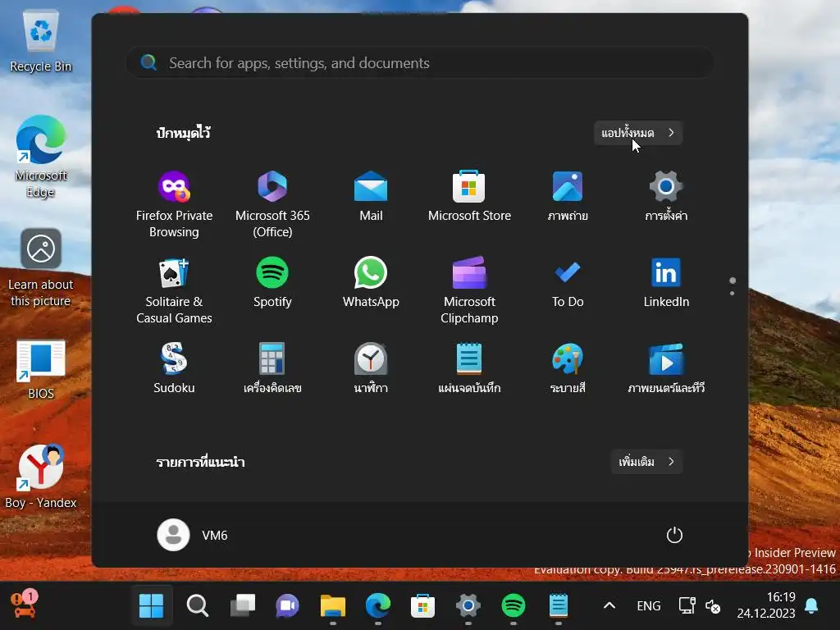The width and height of the screenshot is (840, 630).
Task: Open taskbar Search
Action: pyautogui.click(x=197, y=606)
